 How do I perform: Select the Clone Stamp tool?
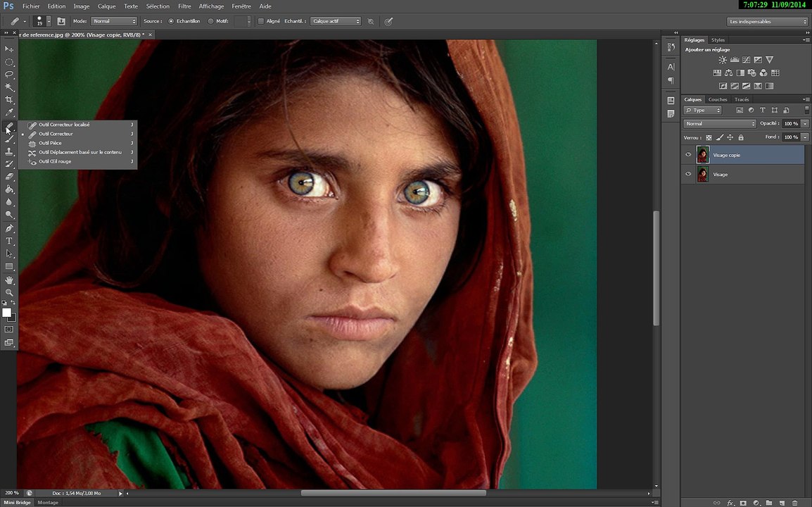tap(9, 151)
